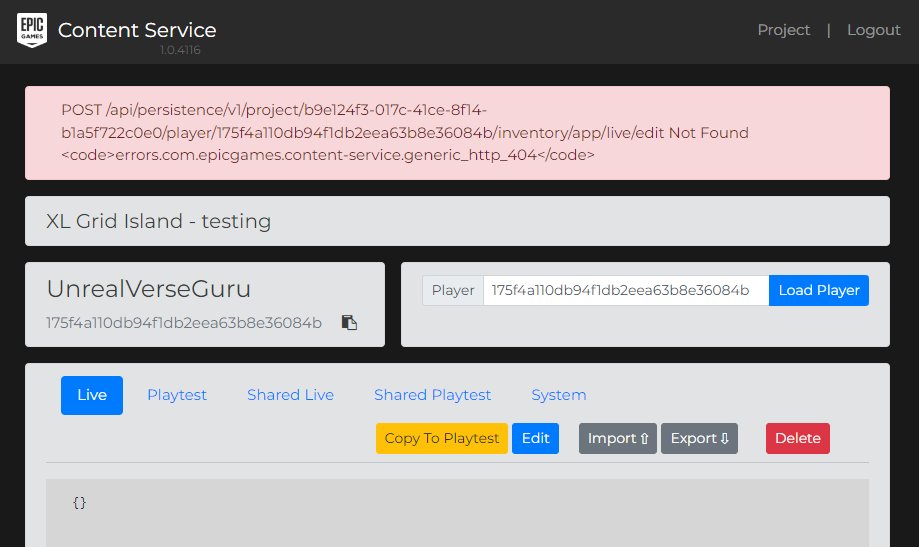Select the Live tab
Image resolution: width=919 pixels, height=547 pixels.
pos(92,395)
